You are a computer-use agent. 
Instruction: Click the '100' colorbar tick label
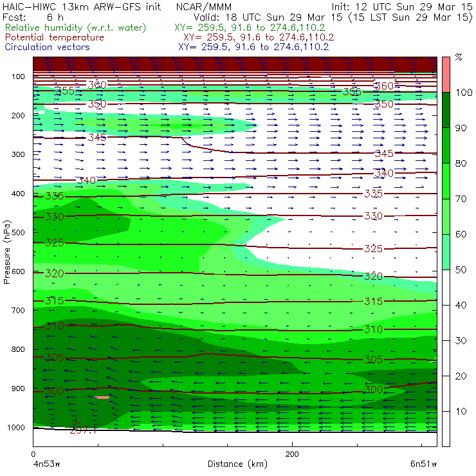coord(464,92)
